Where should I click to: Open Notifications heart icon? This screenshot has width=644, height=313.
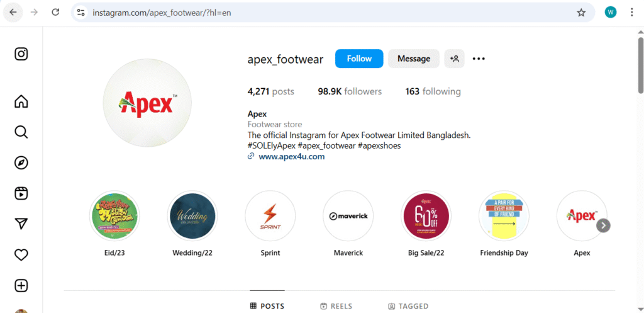21,255
